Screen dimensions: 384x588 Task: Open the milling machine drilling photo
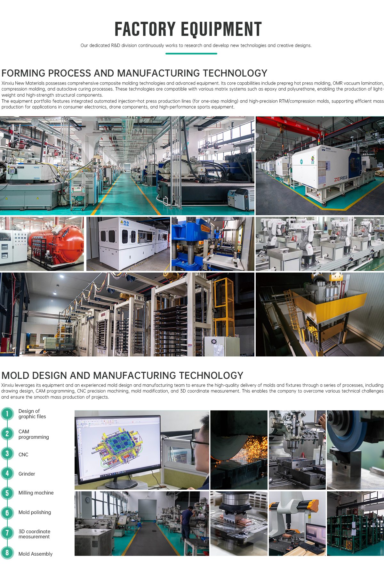click(x=297, y=450)
